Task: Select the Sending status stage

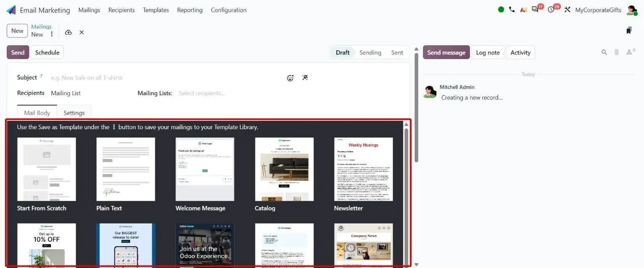Action: click(x=370, y=52)
